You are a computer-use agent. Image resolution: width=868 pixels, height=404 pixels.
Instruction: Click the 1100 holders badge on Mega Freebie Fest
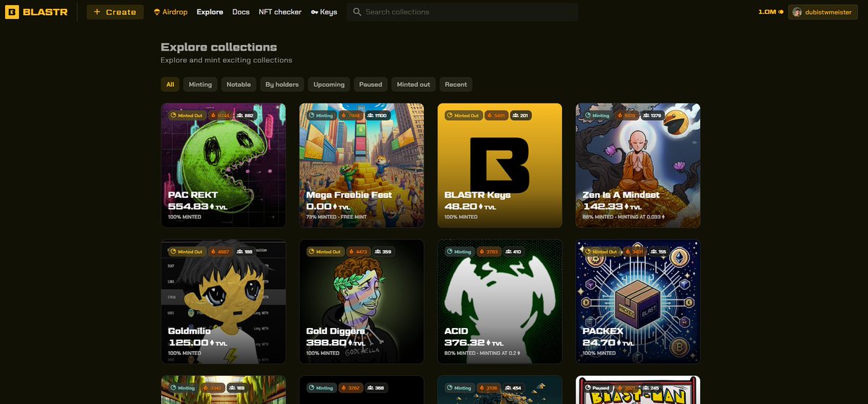coord(378,116)
